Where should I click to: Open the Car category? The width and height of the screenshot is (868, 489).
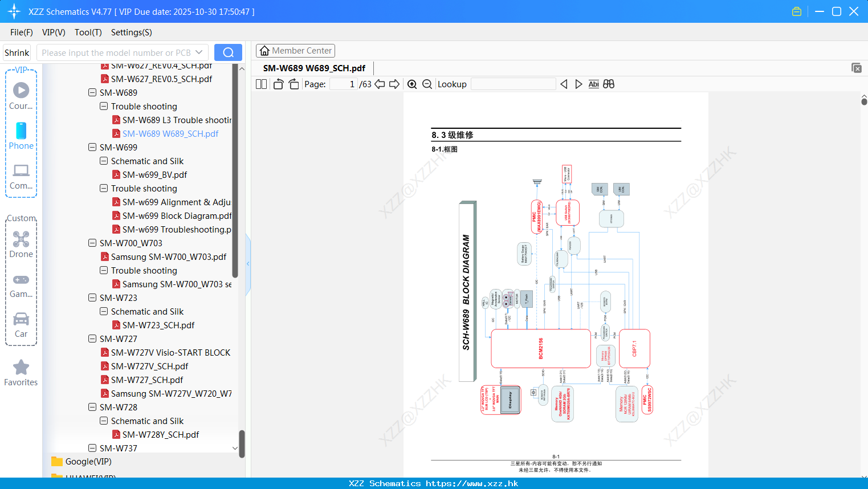click(21, 325)
